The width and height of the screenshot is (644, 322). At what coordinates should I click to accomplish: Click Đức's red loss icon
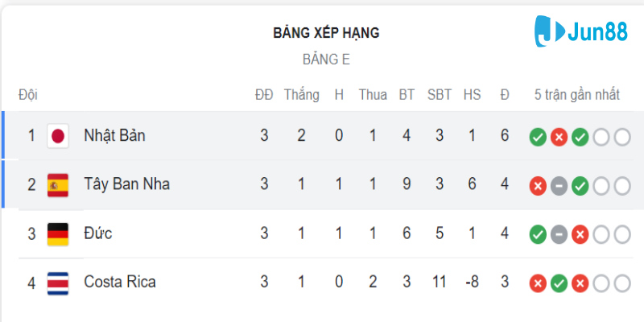tap(580, 235)
